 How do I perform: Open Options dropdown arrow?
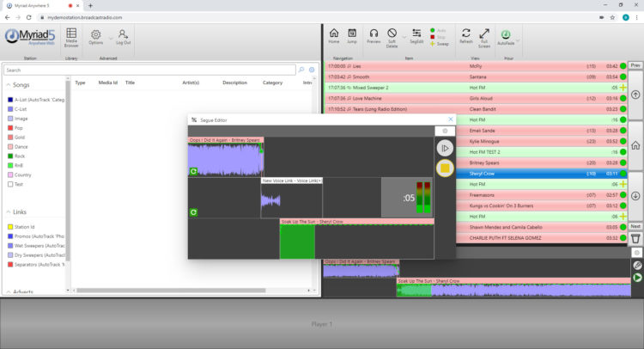point(111,39)
